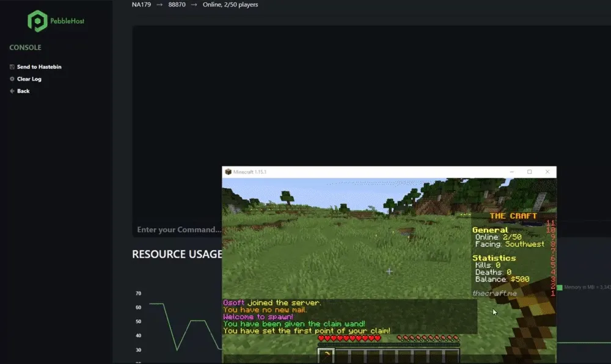The height and width of the screenshot is (364, 611).
Task: Click the Deaths: 0 scoreboard line
Action: pyautogui.click(x=493, y=272)
